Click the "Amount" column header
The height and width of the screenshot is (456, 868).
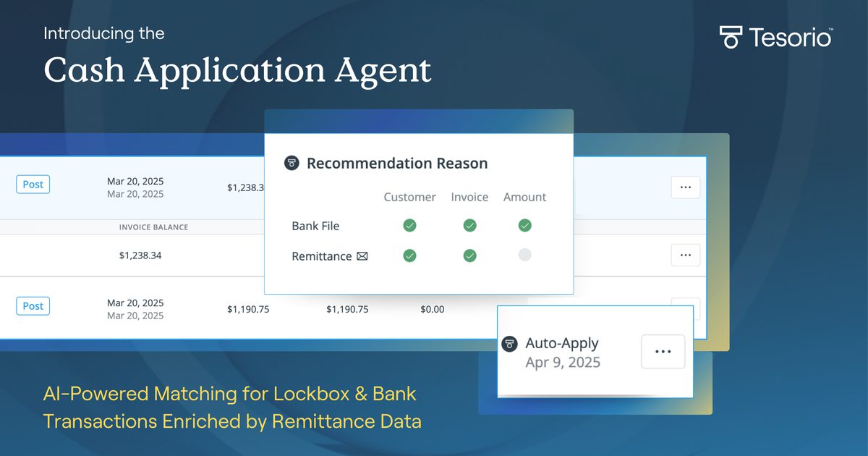click(x=525, y=197)
